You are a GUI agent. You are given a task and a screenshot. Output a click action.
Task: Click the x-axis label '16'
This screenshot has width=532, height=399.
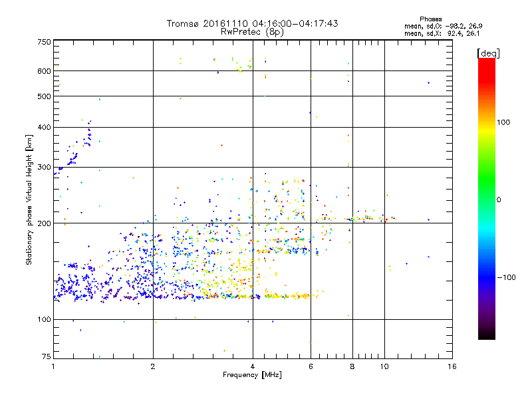tap(452, 366)
